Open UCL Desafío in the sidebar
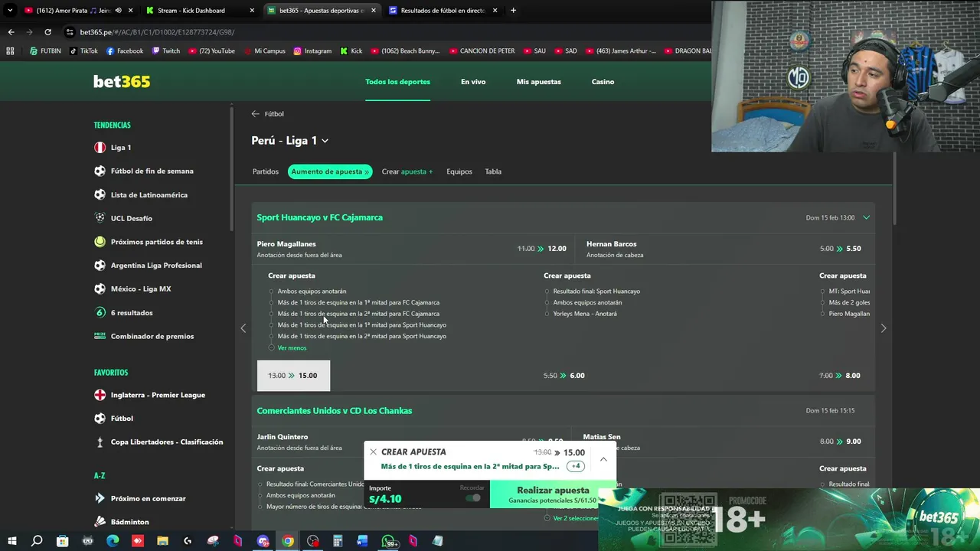This screenshot has width=980, height=551. point(131,218)
